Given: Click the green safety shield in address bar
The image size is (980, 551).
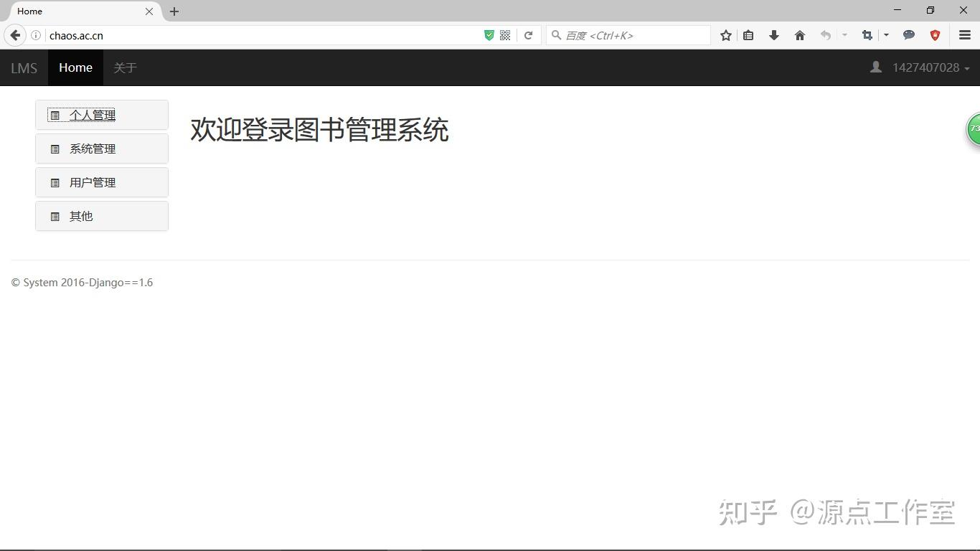Looking at the screenshot, I should 489,34.
